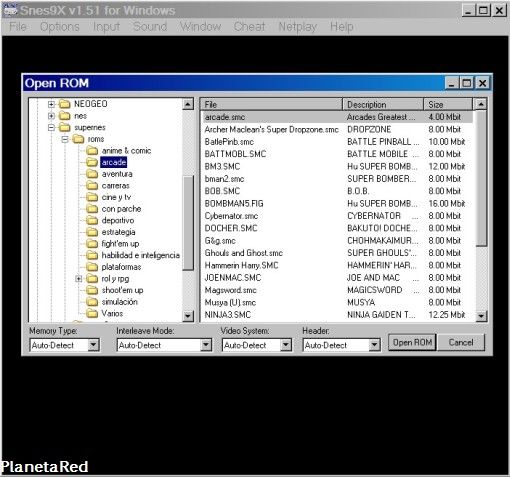
Task: Open the Netplay menu
Action: (x=297, y=26)
